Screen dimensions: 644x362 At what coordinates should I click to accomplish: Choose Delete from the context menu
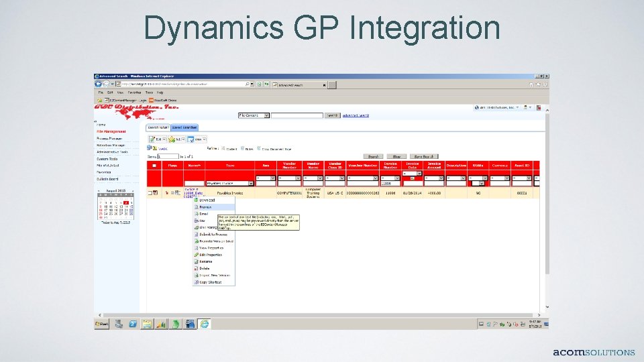(x=213, y=268)
